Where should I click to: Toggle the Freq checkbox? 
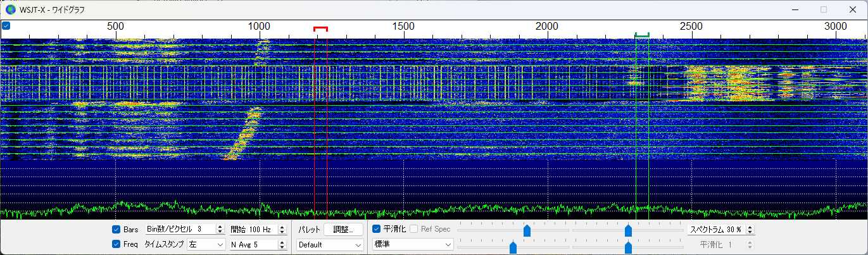click(x=116, y=244)
